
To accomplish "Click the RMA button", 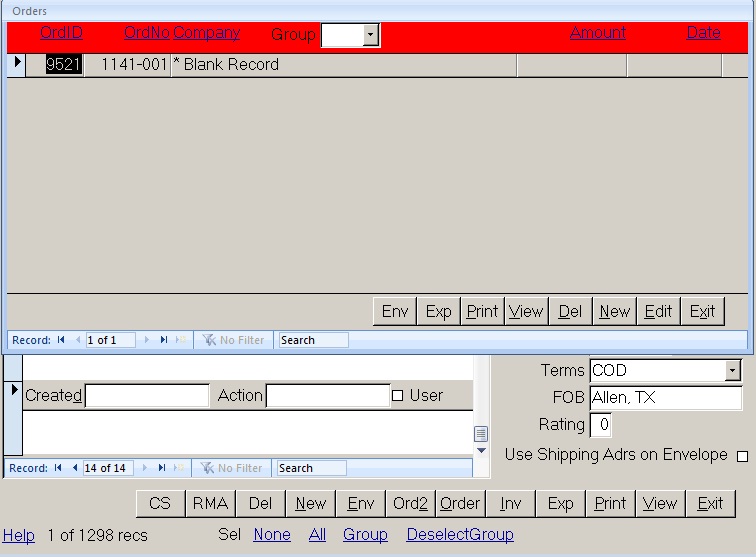I will point(210,503).
